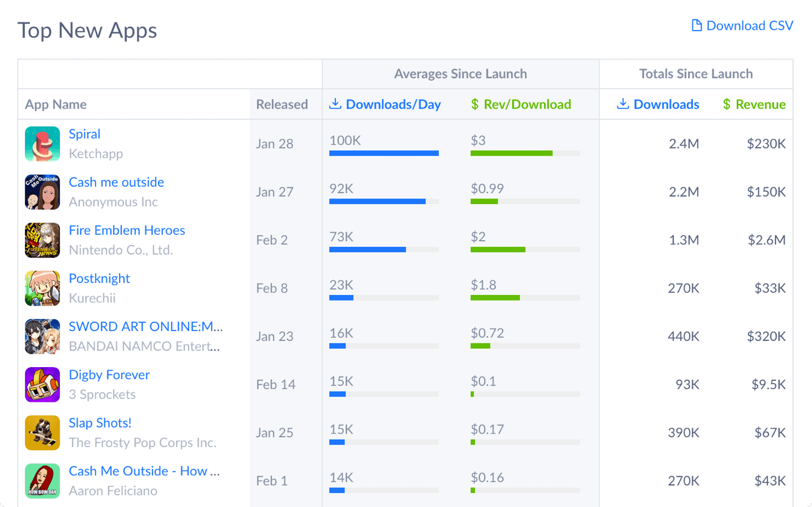Image resolution: width=812 pixels, height=507 pixels.
Task: Click the Released column header
Action: click(282, 104)
